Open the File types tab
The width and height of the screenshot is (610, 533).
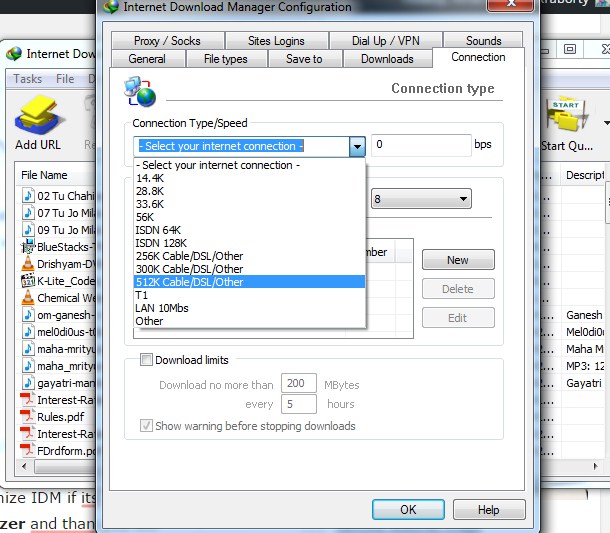pyautogui.click(x=226, y=59)
